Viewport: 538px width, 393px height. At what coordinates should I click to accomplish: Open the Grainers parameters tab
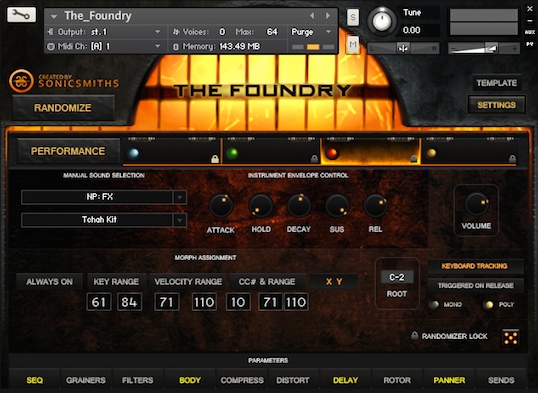pos(86,380)
